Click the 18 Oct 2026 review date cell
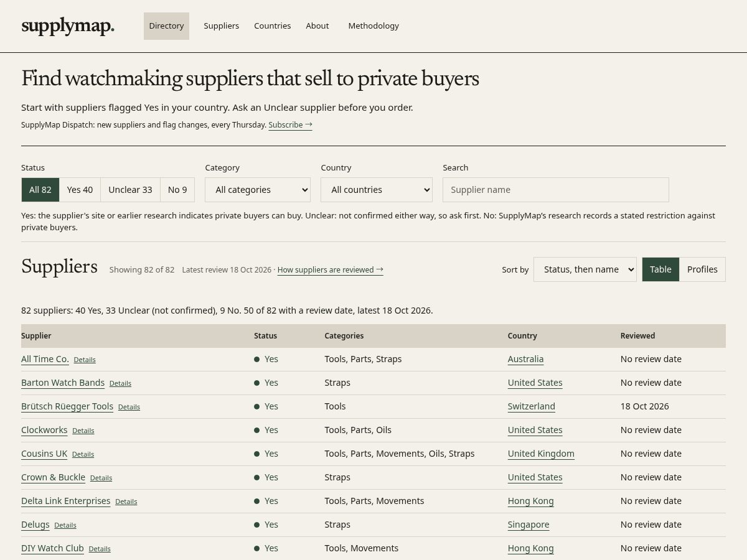 [644, 406]
